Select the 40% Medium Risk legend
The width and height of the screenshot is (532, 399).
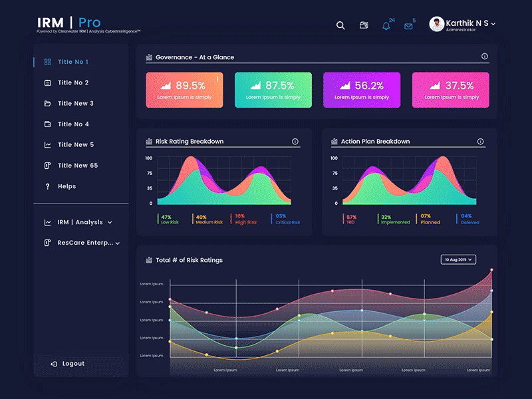pos(207,219)
